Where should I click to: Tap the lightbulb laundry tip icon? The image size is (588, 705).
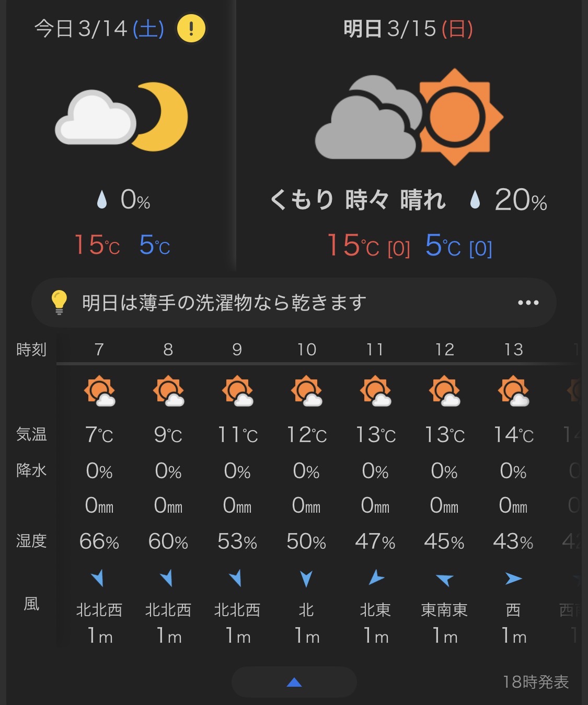(59, 302)
